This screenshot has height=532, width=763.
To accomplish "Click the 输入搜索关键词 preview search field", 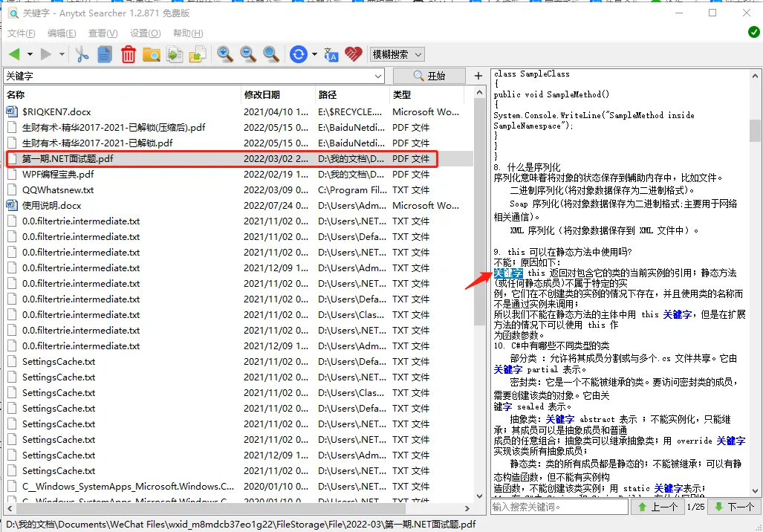I will [x=559, y=507].
